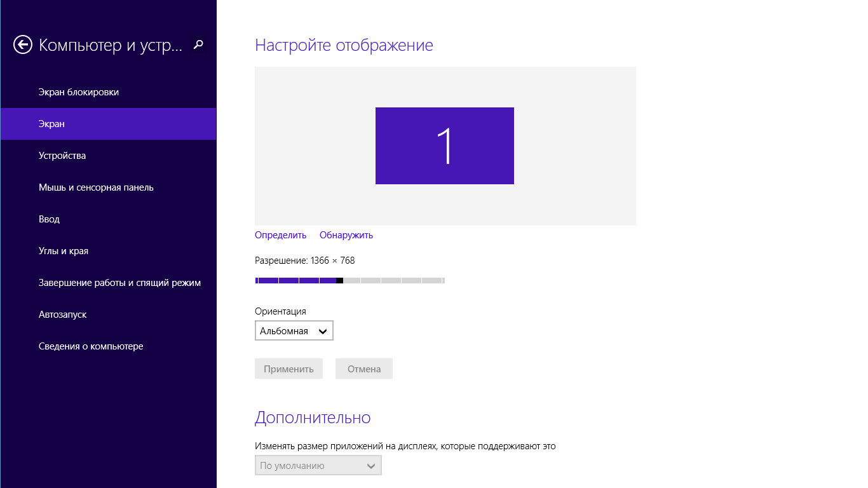Click the Дополнительно heading
The width and height of the screenshot is (868, 488).
point(313,417)
